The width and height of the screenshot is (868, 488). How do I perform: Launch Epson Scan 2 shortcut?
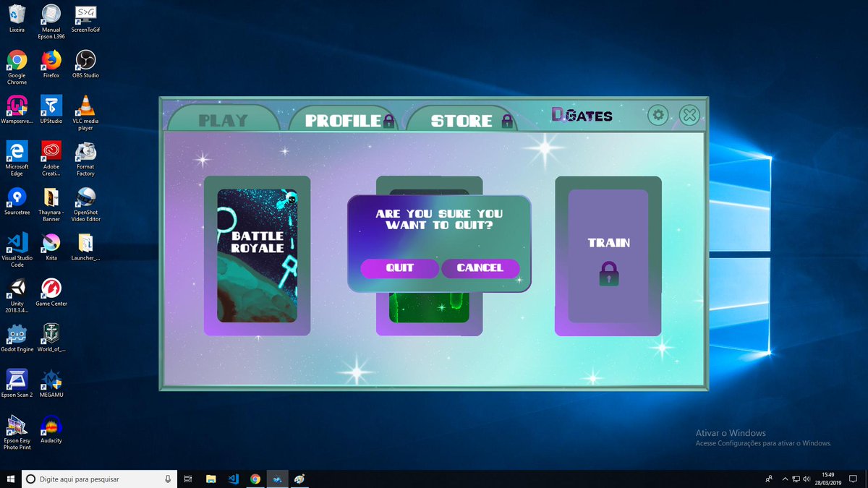click(x=17, y=383)
